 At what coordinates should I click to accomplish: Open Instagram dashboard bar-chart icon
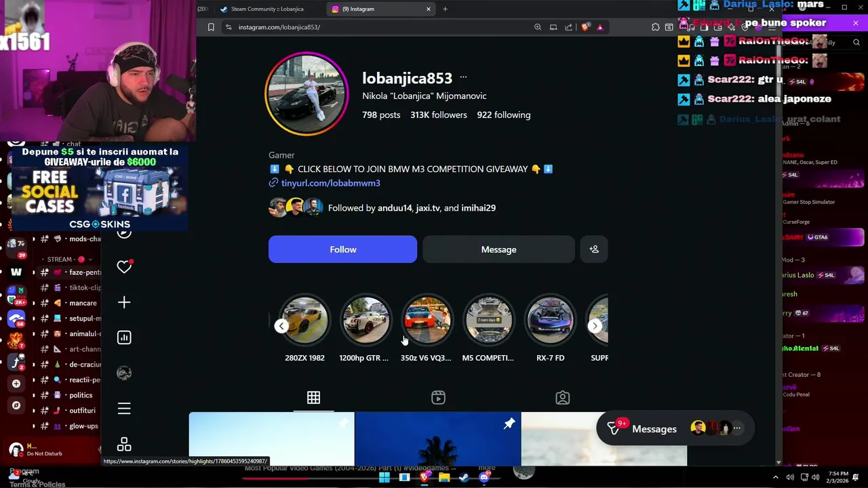(x=124, y=338)
